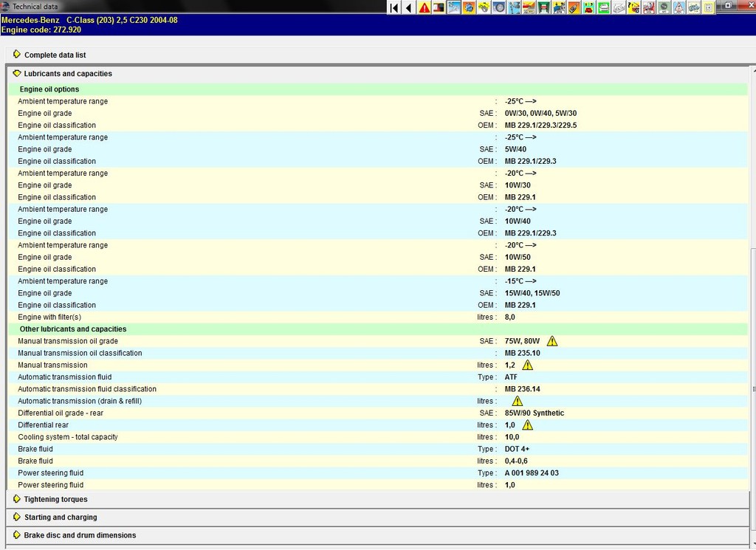Select the 85W/90 Synthetic differential oil value
Screen dimensions: 756x550
[535, 413]
